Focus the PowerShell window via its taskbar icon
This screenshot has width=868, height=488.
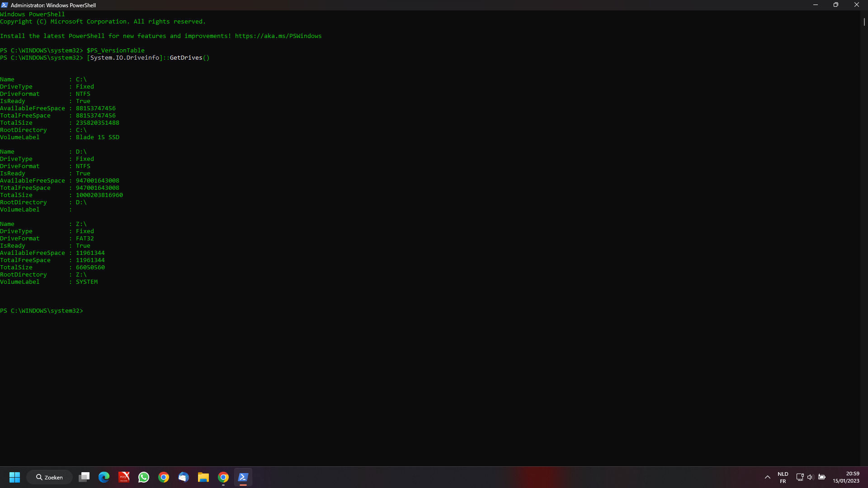tap(243, 477)
